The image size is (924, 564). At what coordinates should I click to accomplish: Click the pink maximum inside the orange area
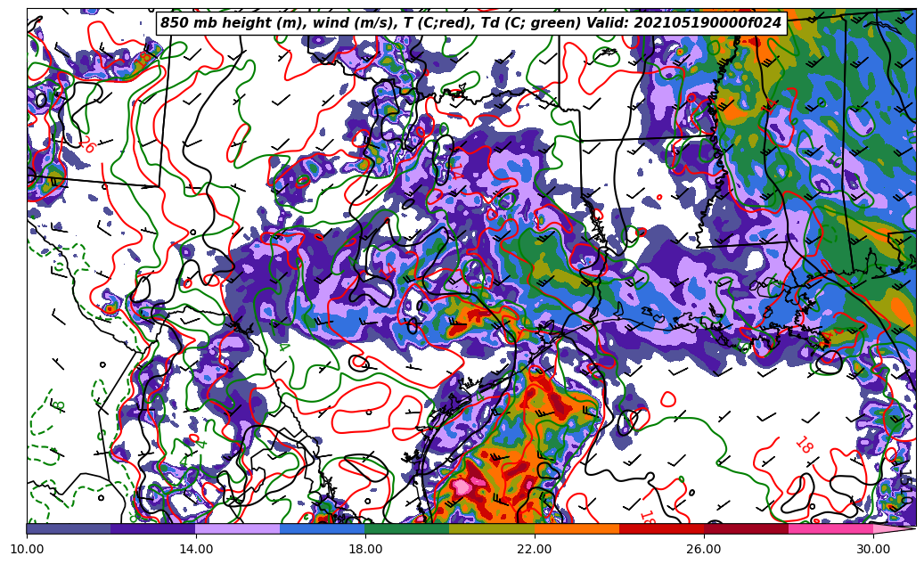[x=464, y=486]
